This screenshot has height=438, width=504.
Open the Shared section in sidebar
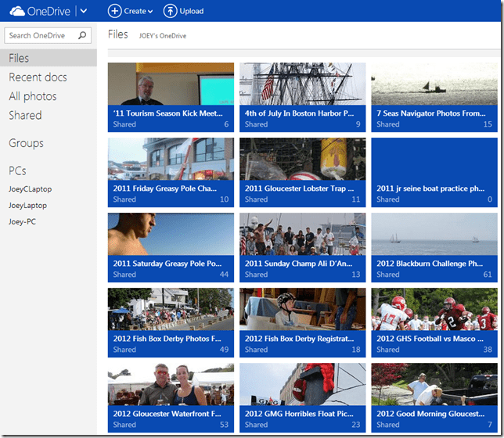coord(25,115)
